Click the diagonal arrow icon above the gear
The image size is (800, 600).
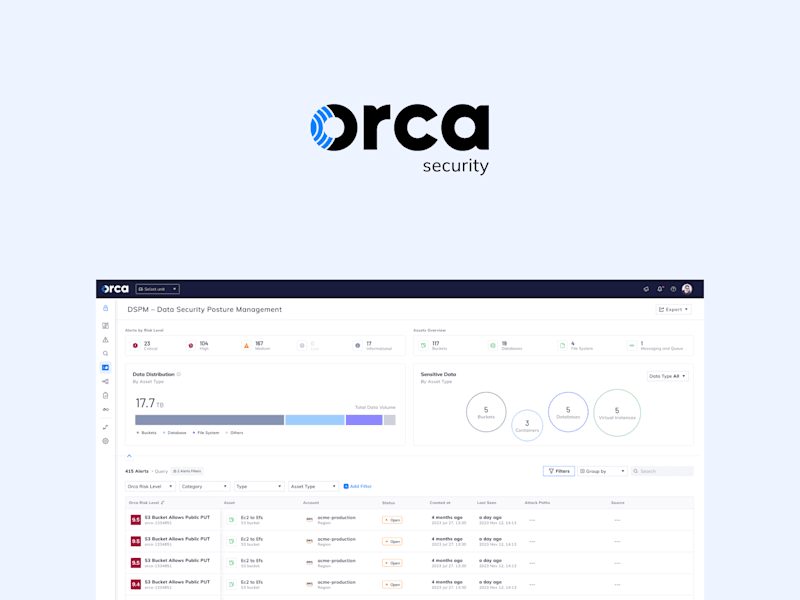pyautogui.click(x=106, y=427)
